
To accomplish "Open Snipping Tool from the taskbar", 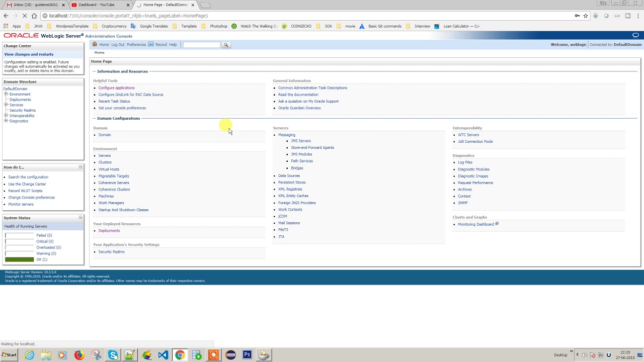I will click(x=96, y=355).
